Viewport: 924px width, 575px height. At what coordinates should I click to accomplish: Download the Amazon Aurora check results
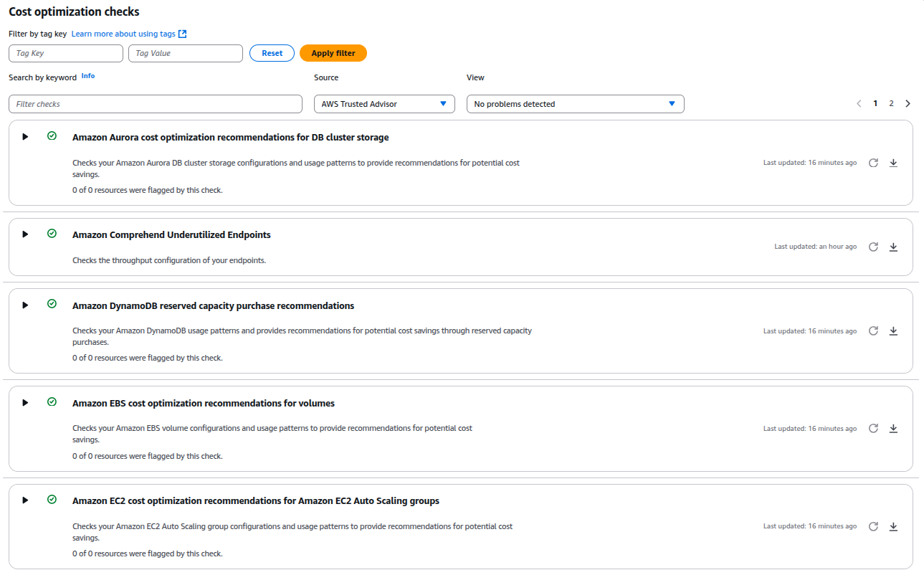893,163
